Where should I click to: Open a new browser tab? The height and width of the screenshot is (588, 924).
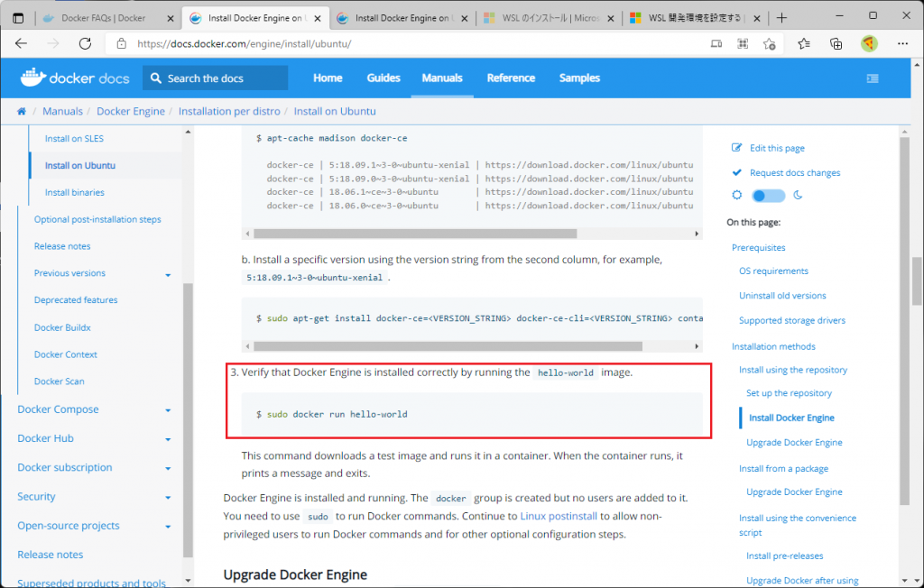[x=782, y=18]
